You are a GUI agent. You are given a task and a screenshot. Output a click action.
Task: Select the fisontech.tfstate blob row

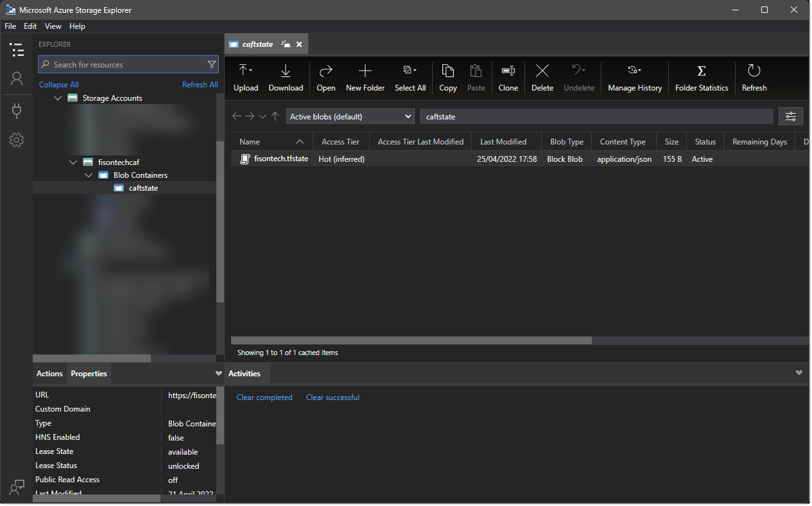tap(520, 159)
